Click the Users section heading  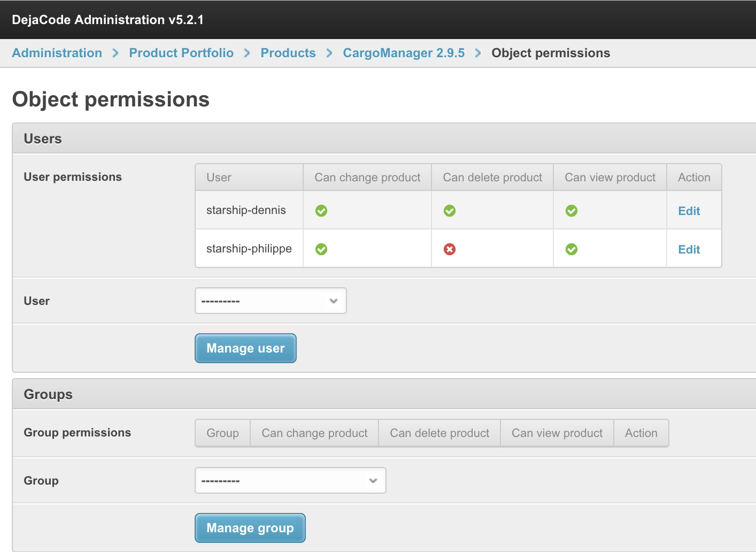coord(43,139)
